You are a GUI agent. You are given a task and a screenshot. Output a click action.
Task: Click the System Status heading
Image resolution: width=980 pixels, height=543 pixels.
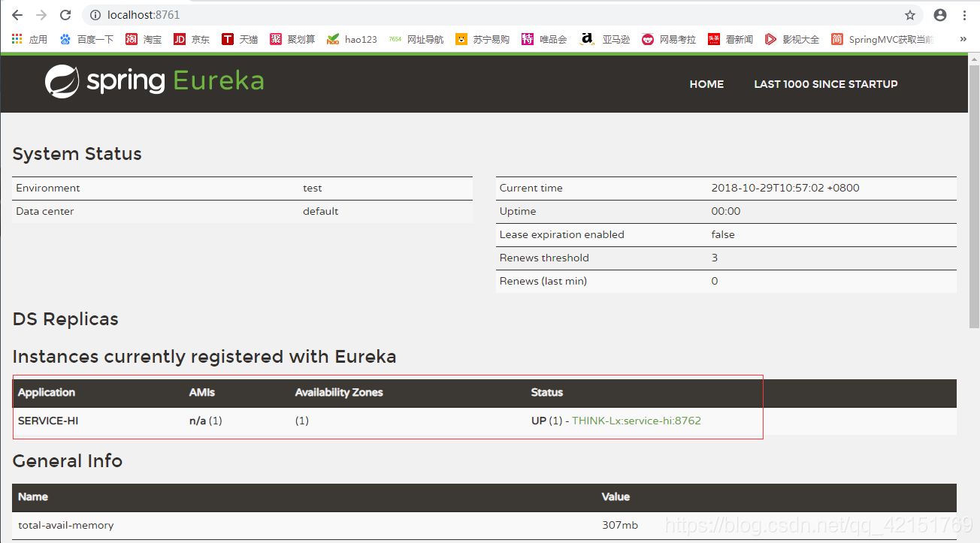77,154
